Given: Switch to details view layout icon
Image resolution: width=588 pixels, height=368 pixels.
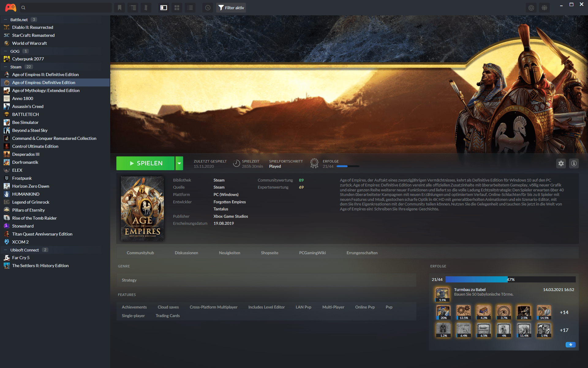Looking at the screenshot, I should 164,8.
